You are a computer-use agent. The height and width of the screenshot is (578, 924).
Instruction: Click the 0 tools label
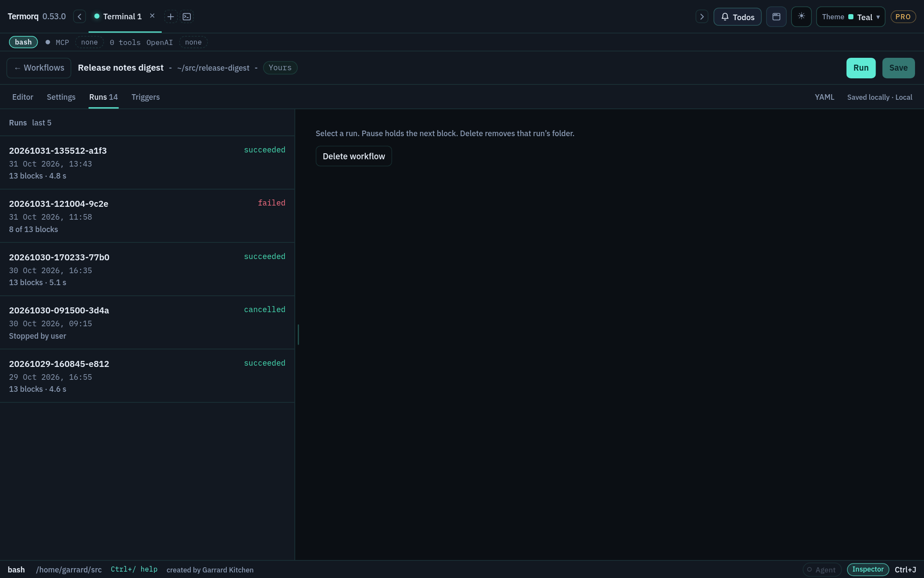(x=125, y=42)
